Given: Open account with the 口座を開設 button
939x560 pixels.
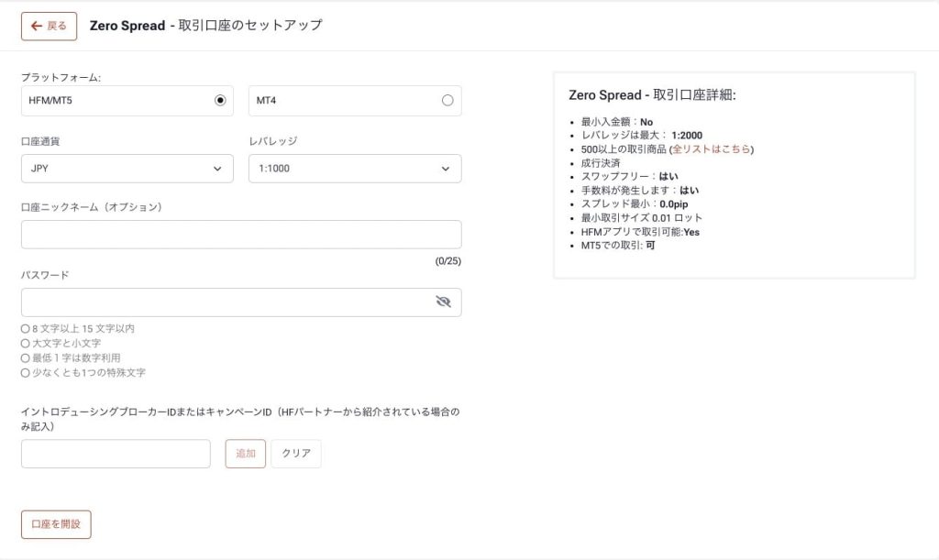Looking at the screenshot, I should tap(57, 524).
